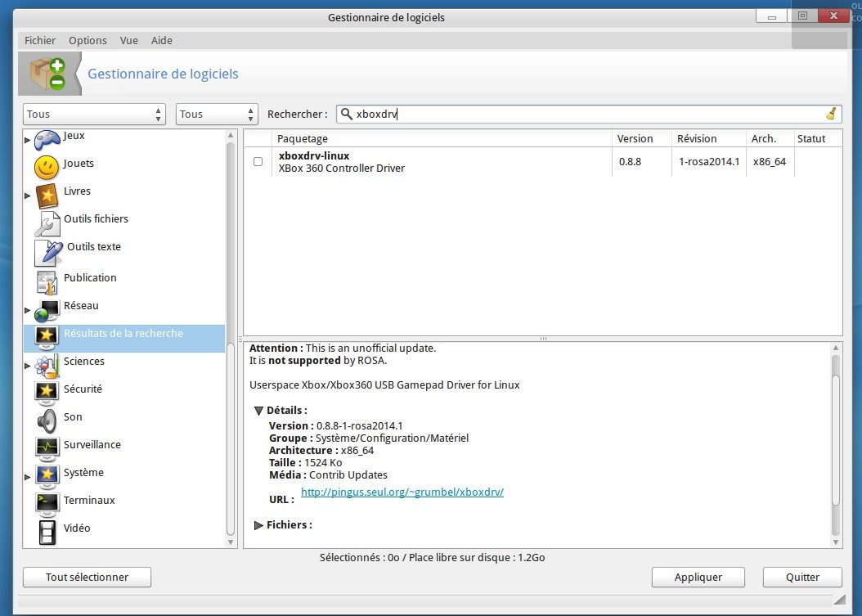This screenshot has height=616, width=862.
Task: Collapse the Détails section triangle
Action: 259,411
